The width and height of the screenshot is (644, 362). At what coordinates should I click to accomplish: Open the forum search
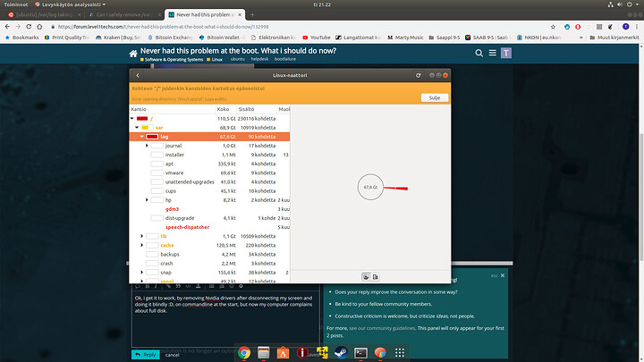click(x=479, y=53)
